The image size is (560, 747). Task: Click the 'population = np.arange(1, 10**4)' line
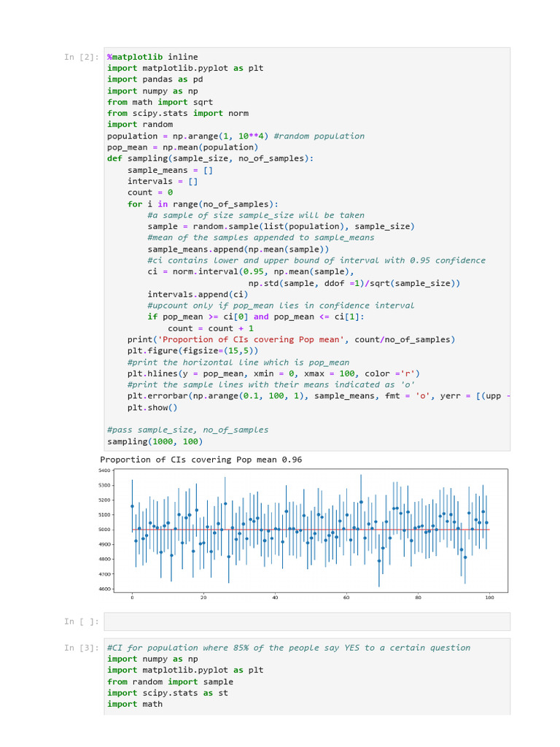pyautogui.click(x=236, y=136)
